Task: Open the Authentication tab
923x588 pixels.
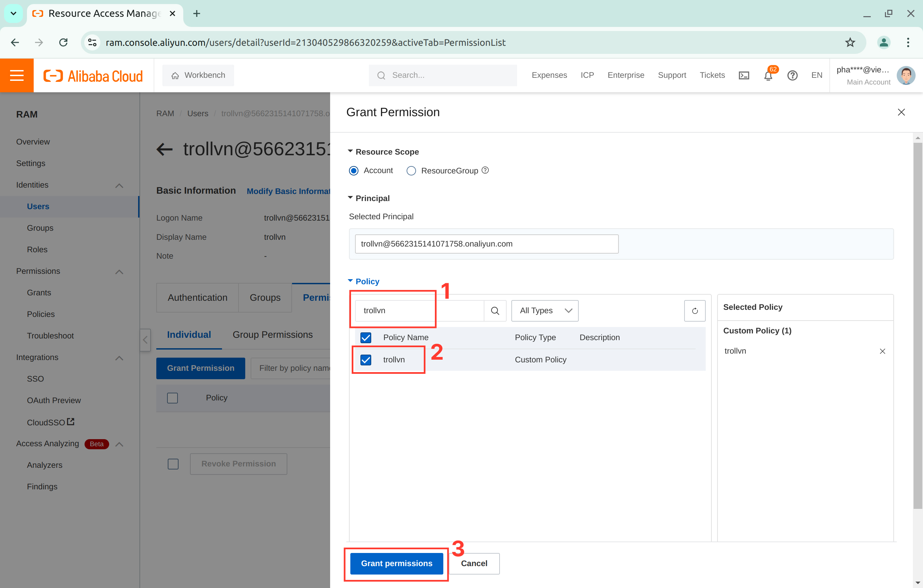Action: click(x=197, y=298)
